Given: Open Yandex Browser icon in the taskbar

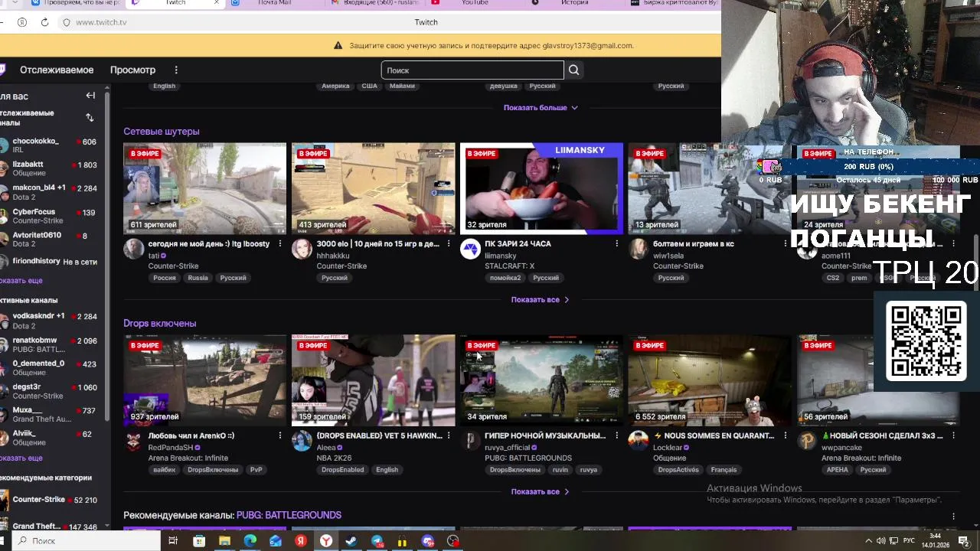Looking at the screenshot, I should click(326, 541).
